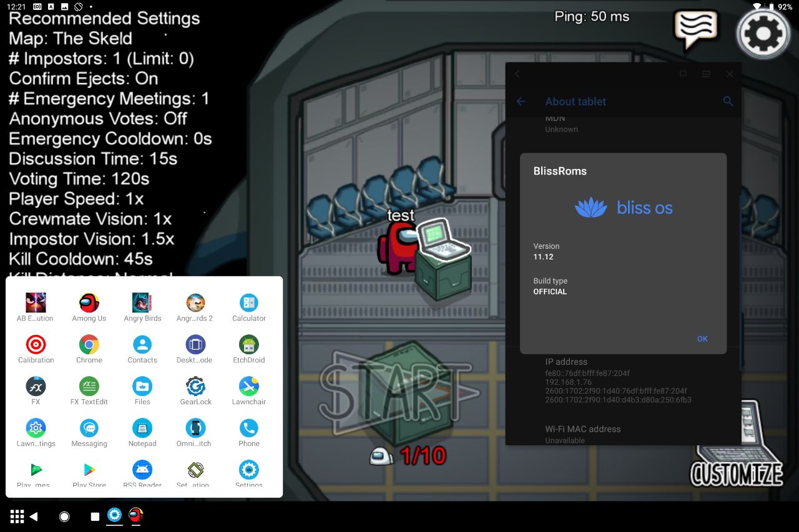Open the Calibration app
This screenshot has width=799, height=532.
click(36, 349)
